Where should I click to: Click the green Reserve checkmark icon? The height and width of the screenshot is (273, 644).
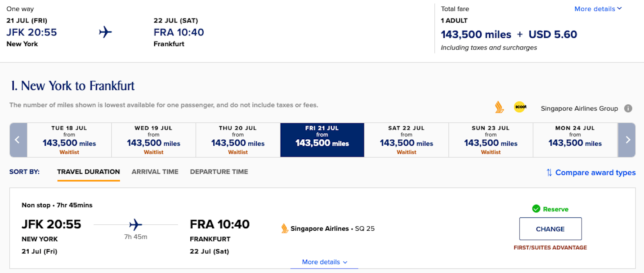[x=536, y=209]
